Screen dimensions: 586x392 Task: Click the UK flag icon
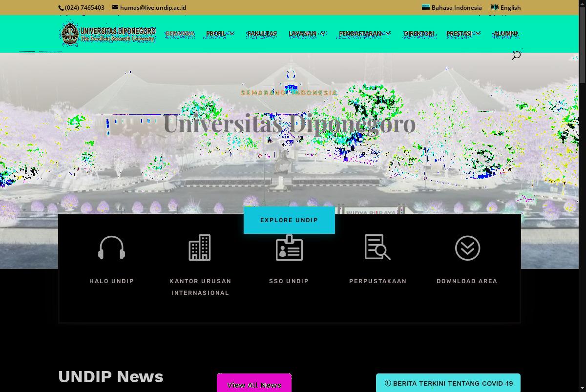point(495,7)
